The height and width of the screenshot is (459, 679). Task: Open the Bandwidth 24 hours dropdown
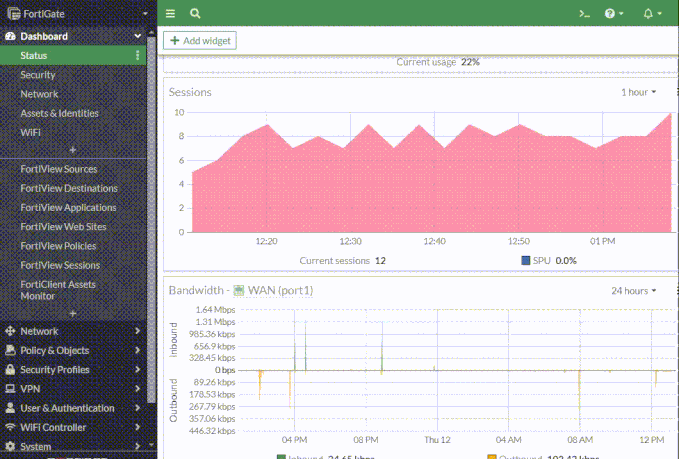point(634,291)
